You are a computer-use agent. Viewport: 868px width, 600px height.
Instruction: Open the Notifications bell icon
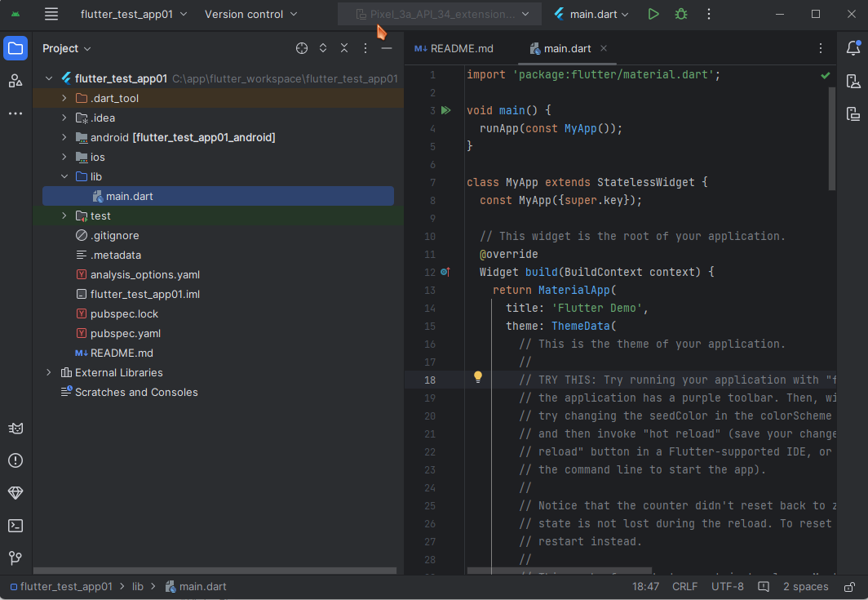point(853,48)
